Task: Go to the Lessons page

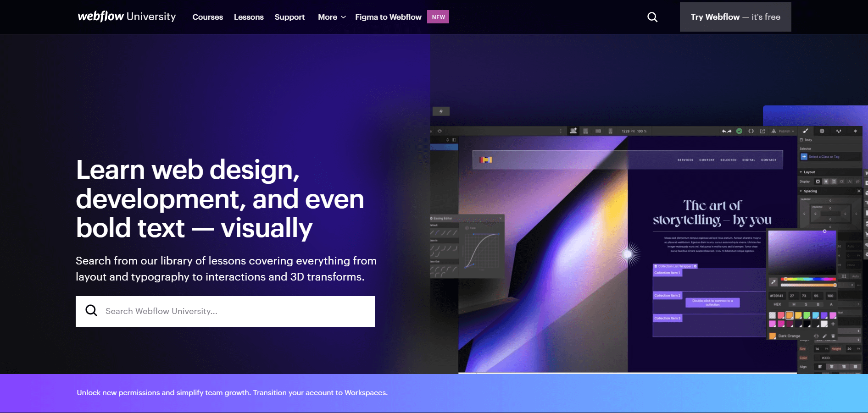Action: coord(249,17)
